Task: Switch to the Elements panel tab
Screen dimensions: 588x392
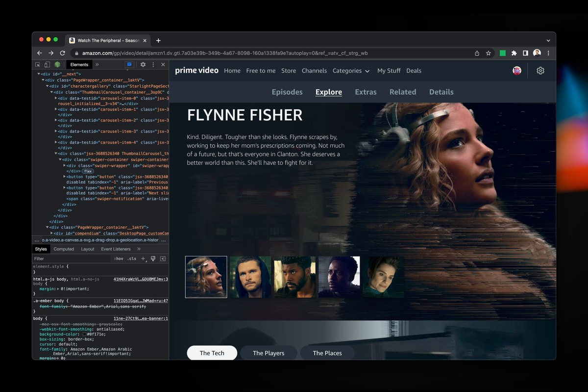Action: [79, 64]
